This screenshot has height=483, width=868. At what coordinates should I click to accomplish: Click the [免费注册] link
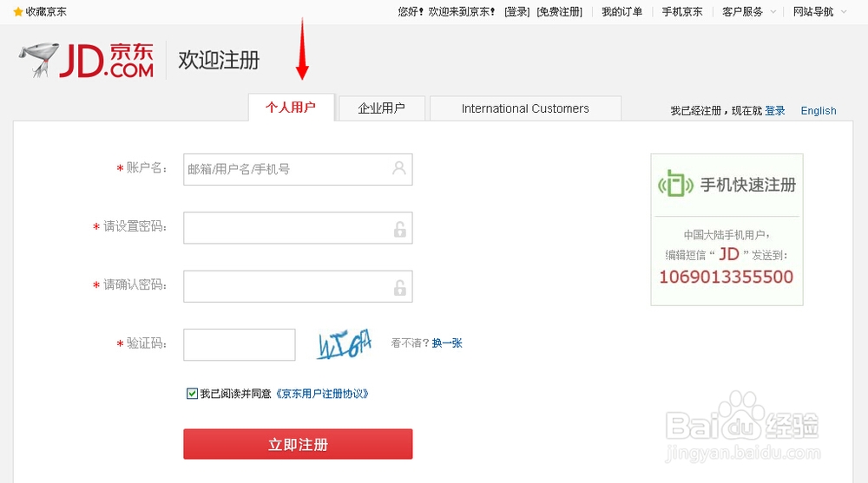point(559,11)
